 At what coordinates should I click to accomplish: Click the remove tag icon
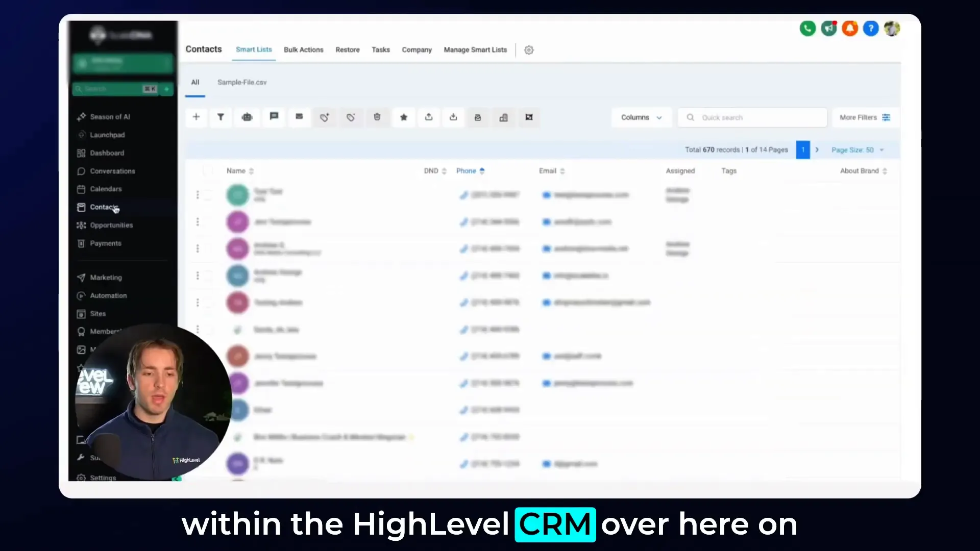pos(351,117)
